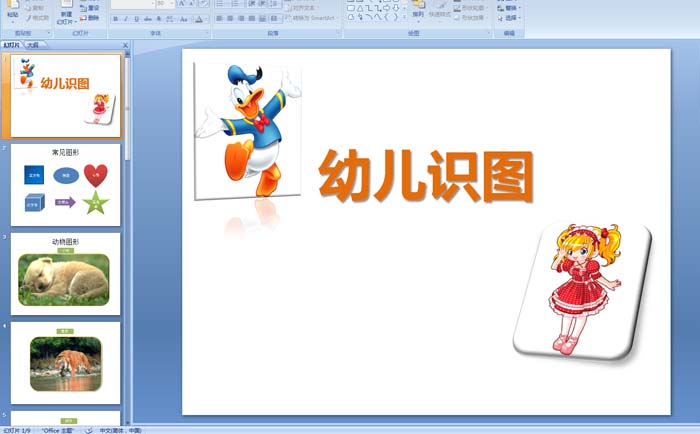Switch to the Outline (大纲) pane tab
The image size is (700, 434).
pyautogui.click(x=33, y=45)
